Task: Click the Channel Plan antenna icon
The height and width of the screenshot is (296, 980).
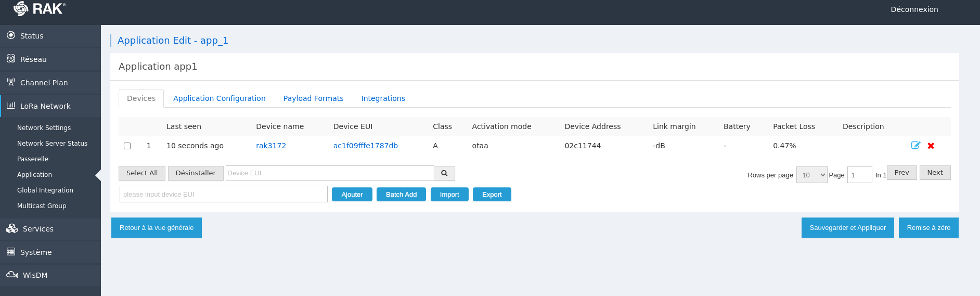Action: [11, 82]
